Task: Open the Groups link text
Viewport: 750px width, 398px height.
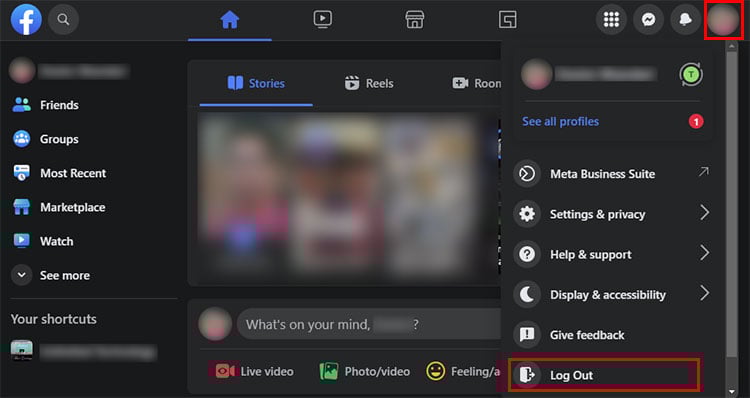Action: (x=59, y=139)
